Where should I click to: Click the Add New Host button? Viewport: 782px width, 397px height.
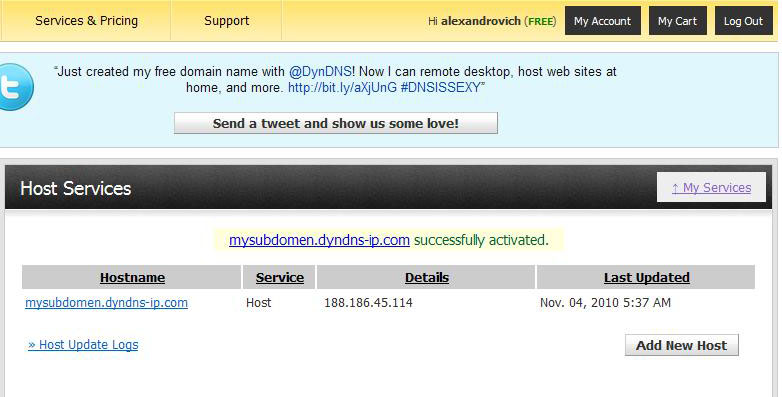(x=681, y=345)
